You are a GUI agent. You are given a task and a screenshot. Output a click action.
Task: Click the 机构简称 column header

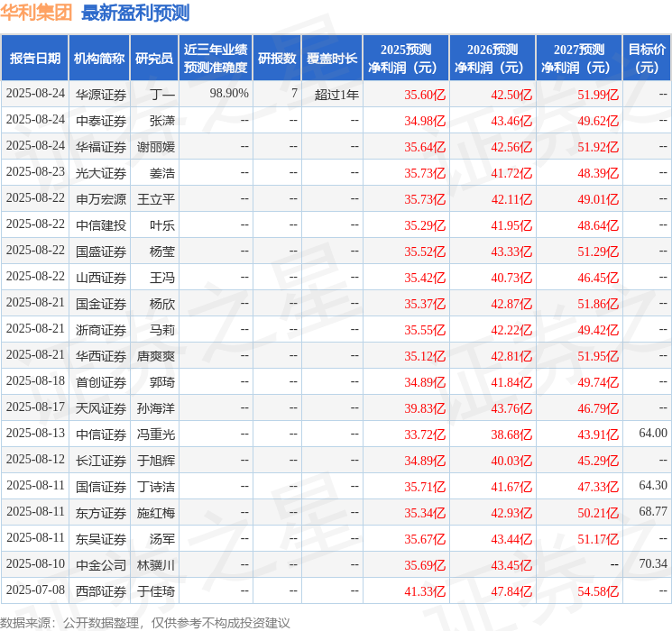[x=99, y=59]
